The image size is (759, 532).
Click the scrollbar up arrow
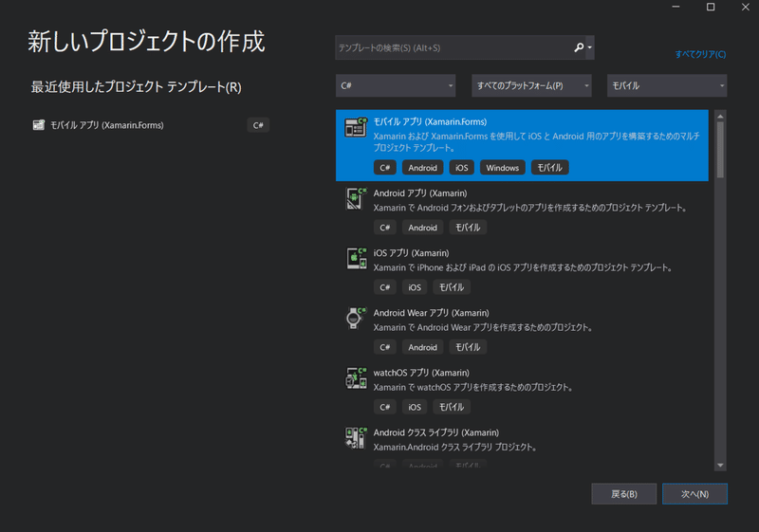(x=720, y=116)
